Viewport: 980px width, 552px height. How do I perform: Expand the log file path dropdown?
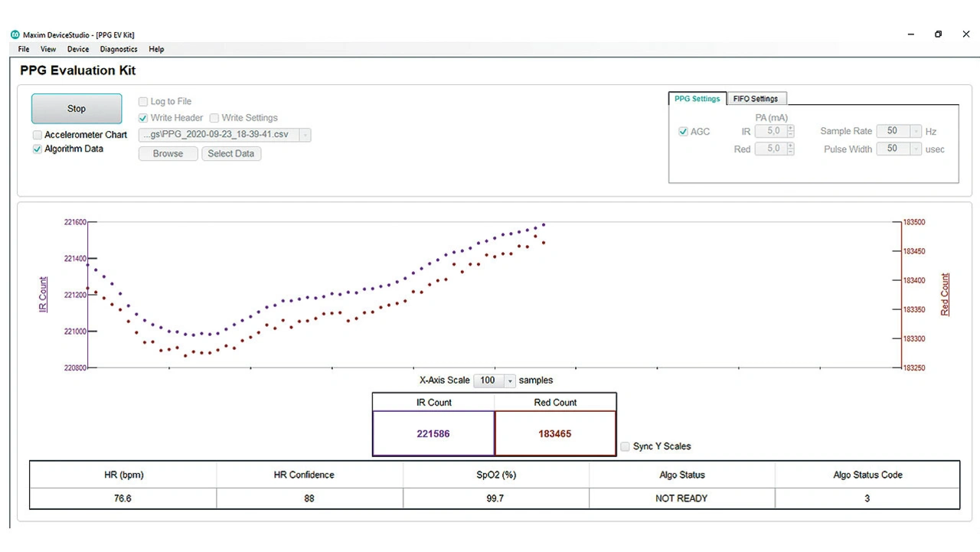coord(305,135)
